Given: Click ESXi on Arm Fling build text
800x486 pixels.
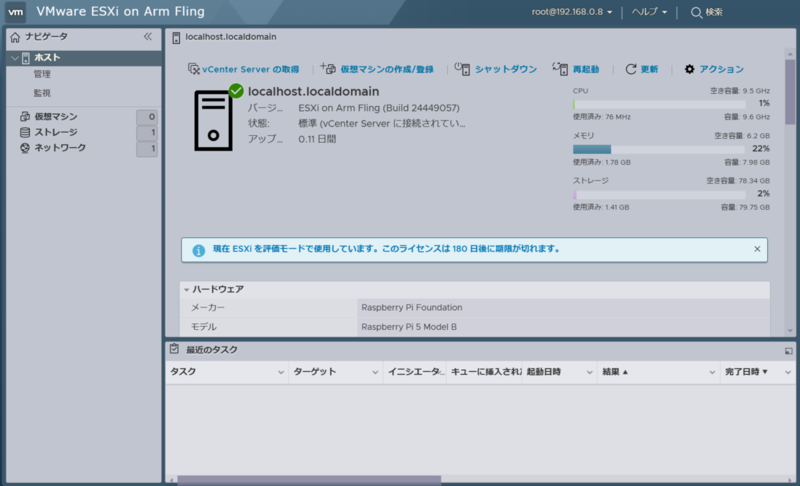Looking at the screenshot, I should [379, 108].
